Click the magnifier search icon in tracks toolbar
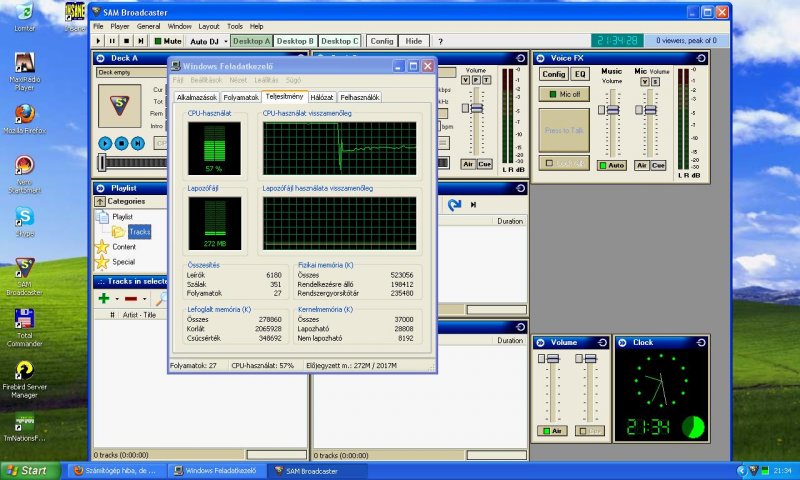Image resolution: width=800 pixels, height=480 pixels. [160, 298]
